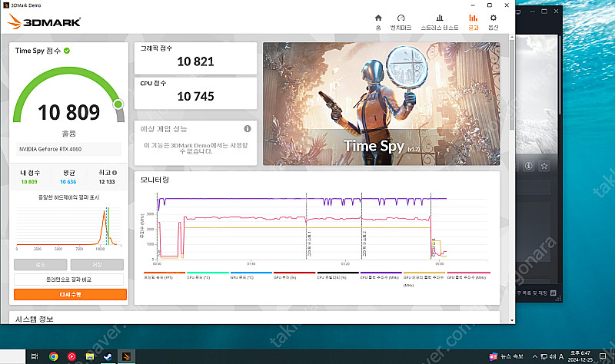Click the Time Spy preview image
This screenshot has width=615, height=364.
tap(381, 104)
